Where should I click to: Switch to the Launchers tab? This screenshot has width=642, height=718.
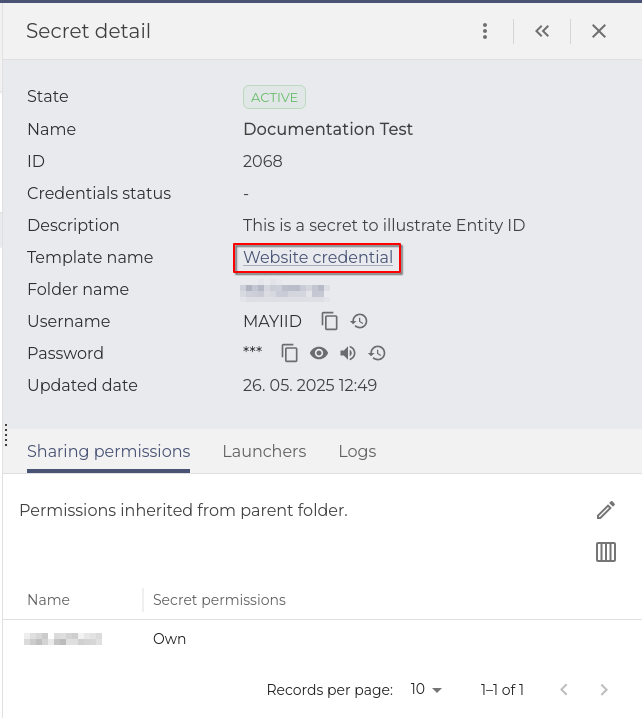point(264,451)
